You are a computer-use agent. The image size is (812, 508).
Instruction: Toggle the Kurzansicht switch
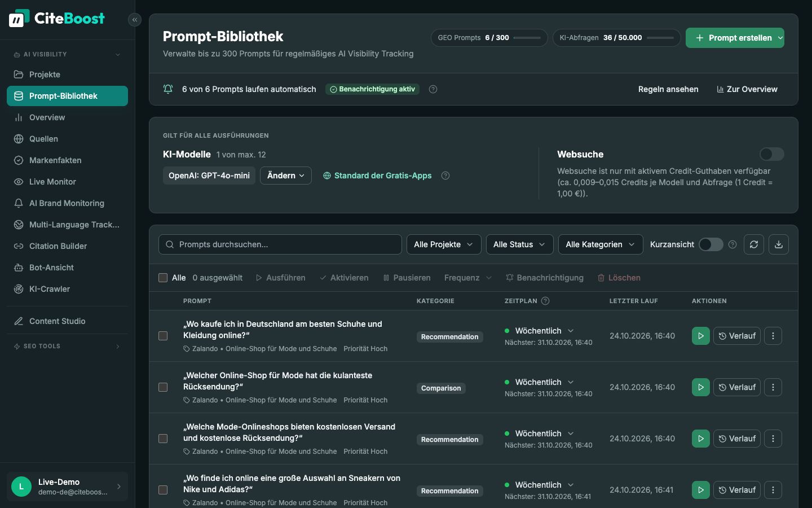coord(711,244)
